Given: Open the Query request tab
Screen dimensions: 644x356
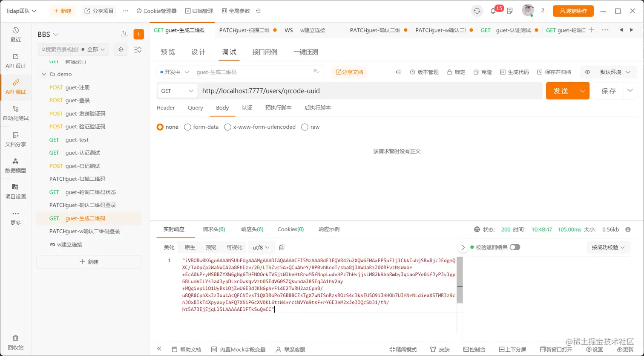Looking at the screenshot, I should [195, 108].
